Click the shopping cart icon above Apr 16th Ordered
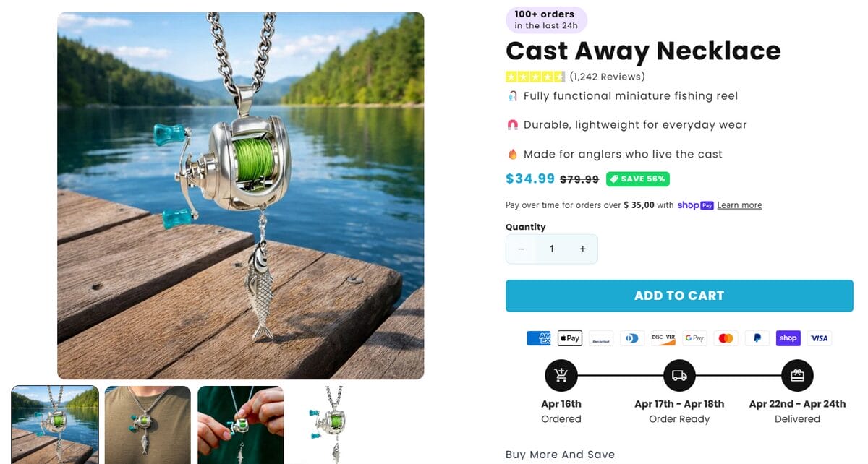This screenshot has width=868, height=464. (561, 375)
